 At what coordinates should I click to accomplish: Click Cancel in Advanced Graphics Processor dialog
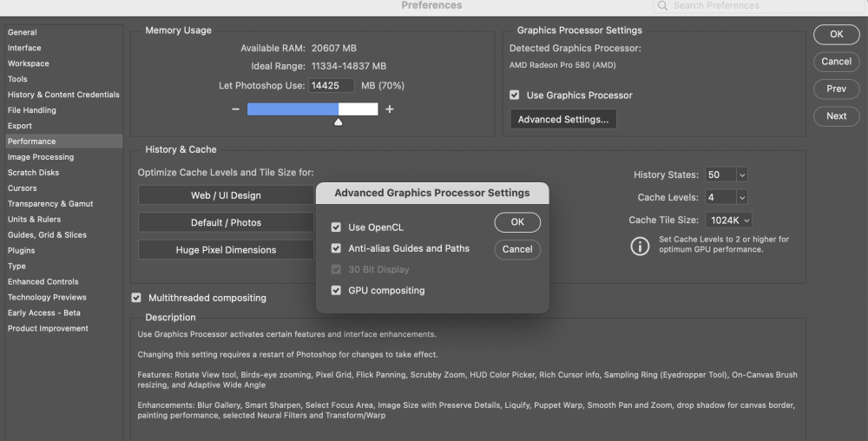click(517, 249)
